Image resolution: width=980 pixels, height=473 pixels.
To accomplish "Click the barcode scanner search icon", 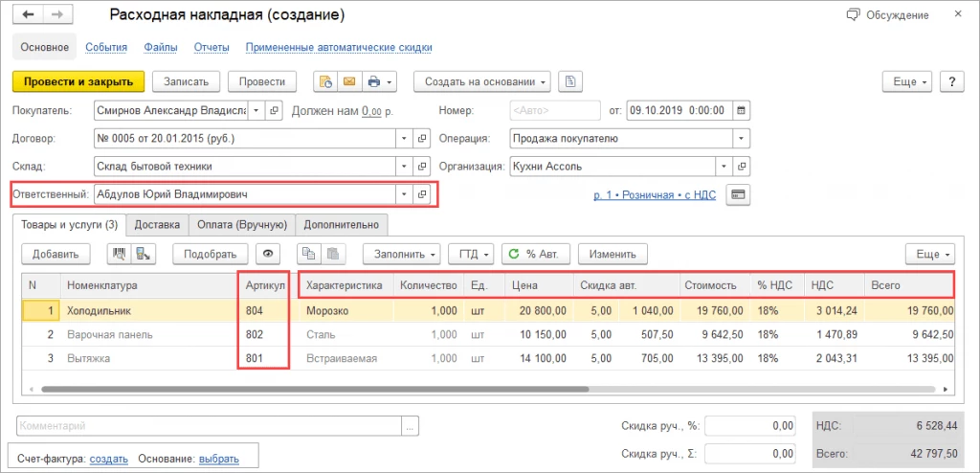I will (120, 254).
